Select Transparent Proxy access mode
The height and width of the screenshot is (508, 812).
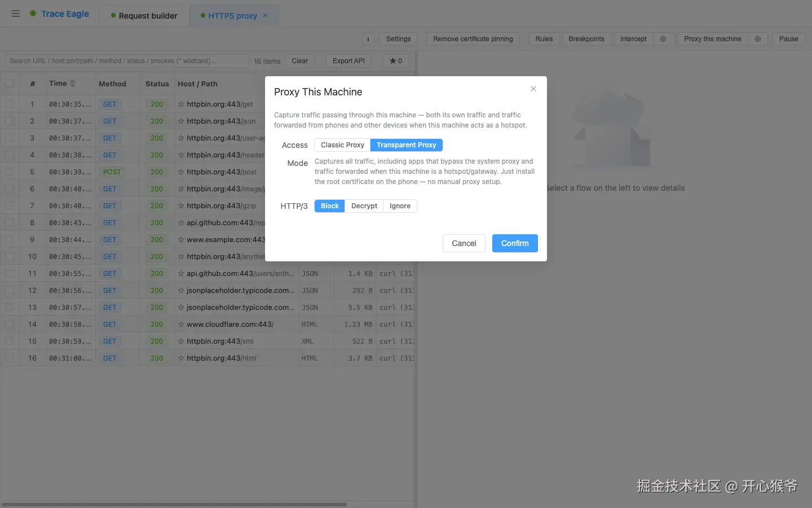click(407, 145)
